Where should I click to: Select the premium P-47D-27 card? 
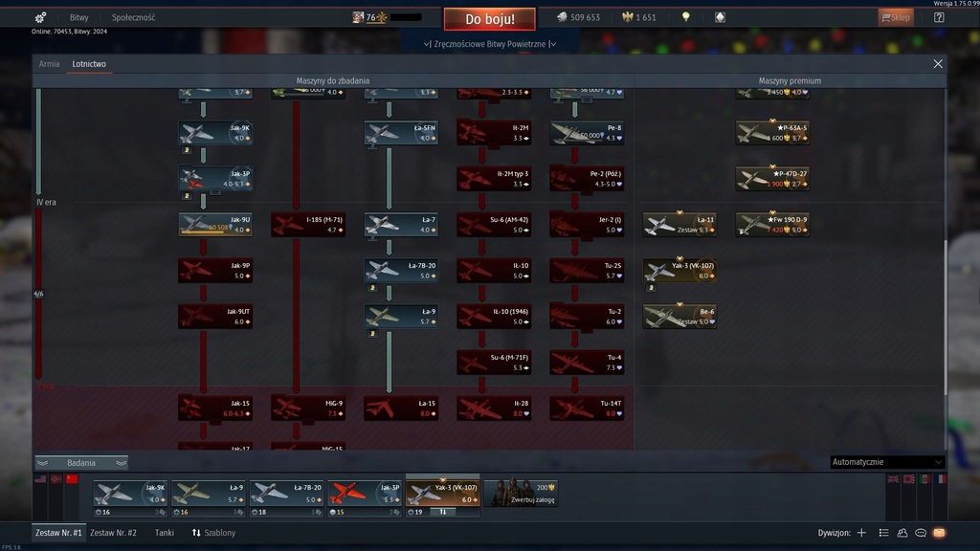[772, 179]
